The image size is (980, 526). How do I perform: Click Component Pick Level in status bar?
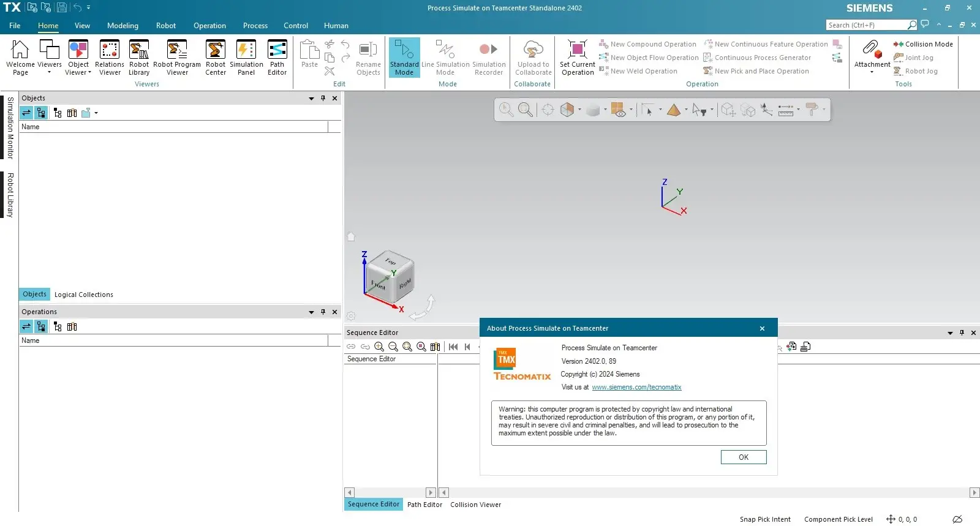[x=838, y=519]
